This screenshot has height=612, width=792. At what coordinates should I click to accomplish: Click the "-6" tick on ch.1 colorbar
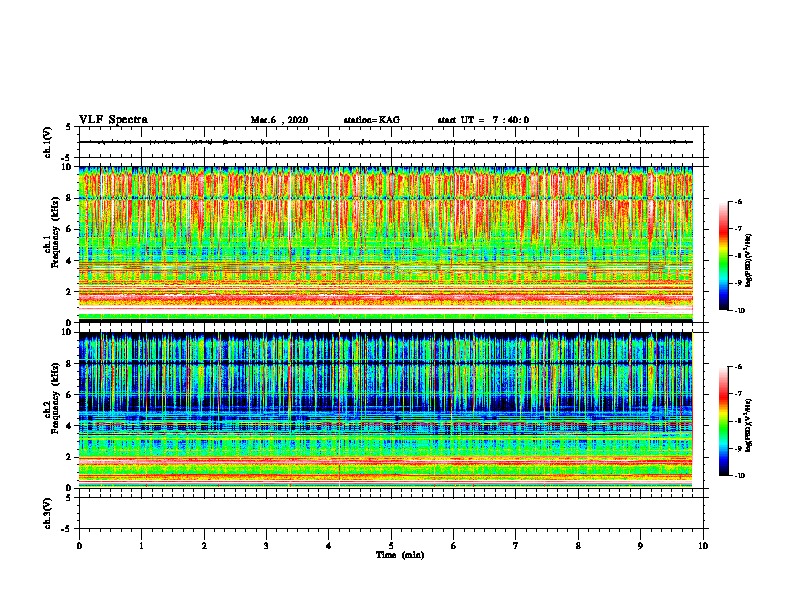click(738, 202)
